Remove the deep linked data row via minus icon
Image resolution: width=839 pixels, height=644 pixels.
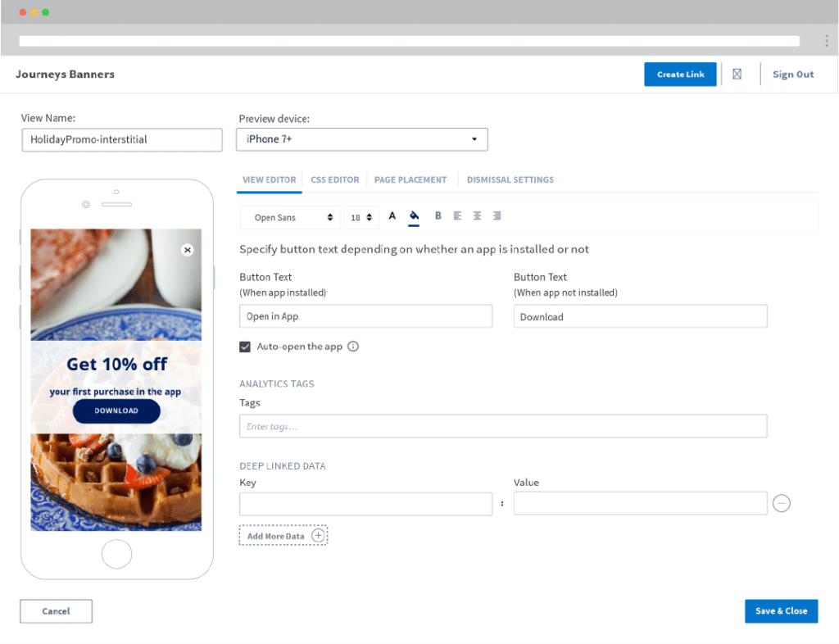coord(781,503)
